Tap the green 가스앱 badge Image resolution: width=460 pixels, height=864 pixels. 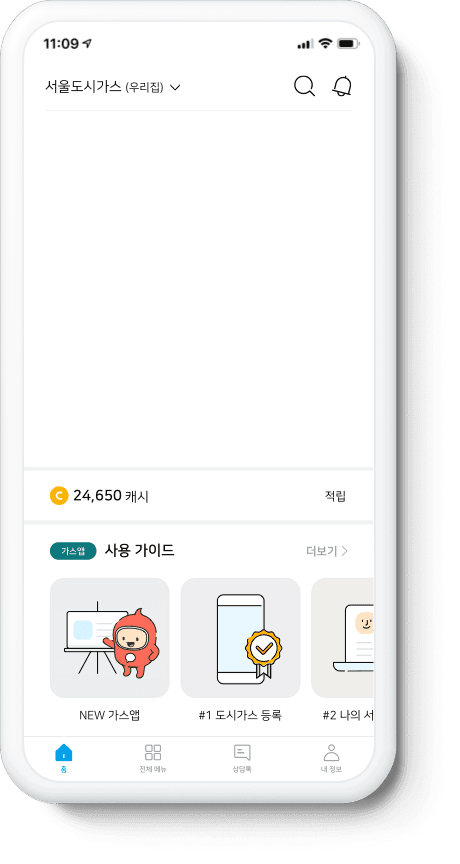tap(73, 551)
